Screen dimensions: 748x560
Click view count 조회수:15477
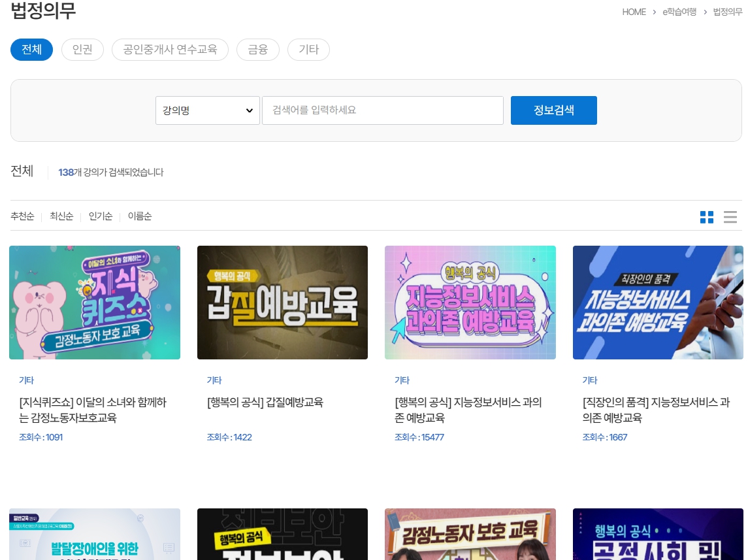pyautogui.click(x=419, y=437)
